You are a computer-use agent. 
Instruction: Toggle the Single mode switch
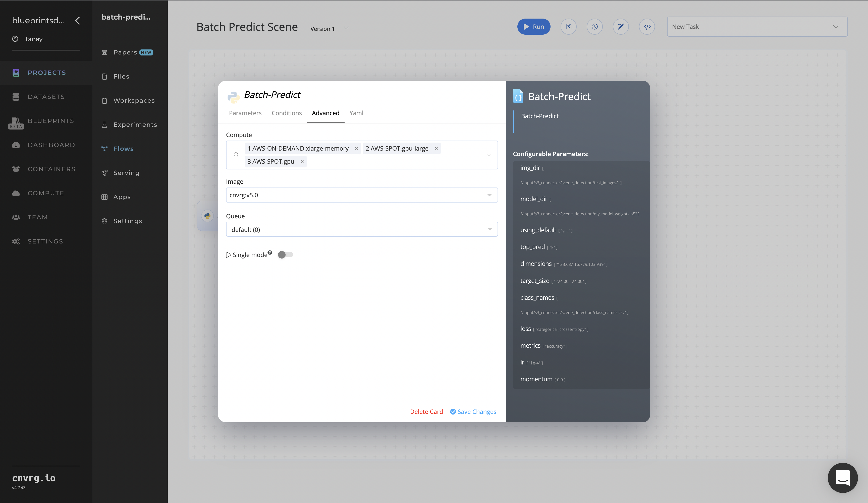(285, 255)
